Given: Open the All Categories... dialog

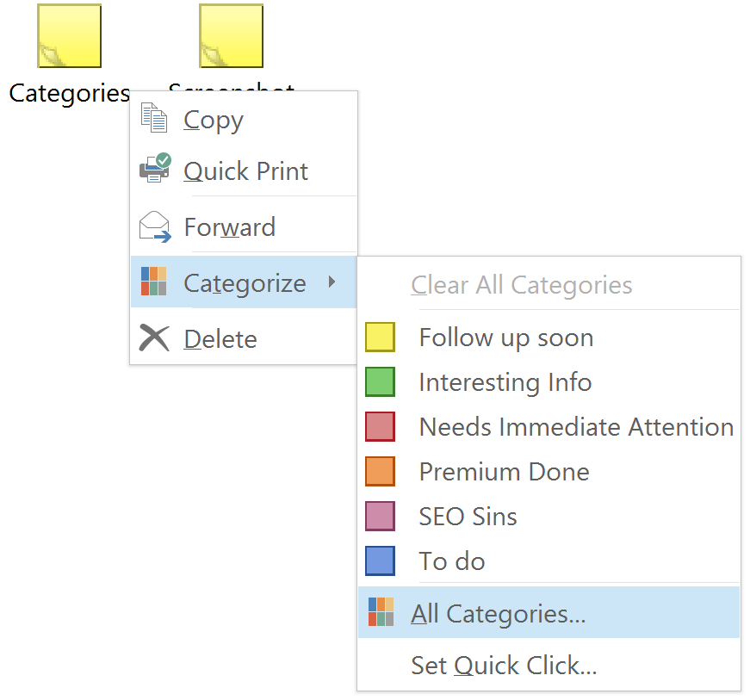Looking at the screenshot, I should tap(498, 613).
